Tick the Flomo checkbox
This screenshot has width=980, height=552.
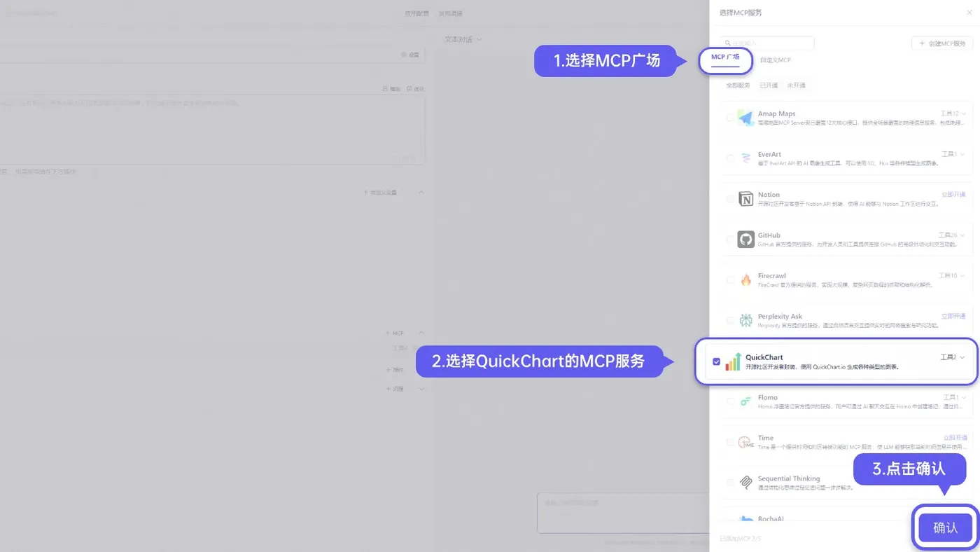730,401
